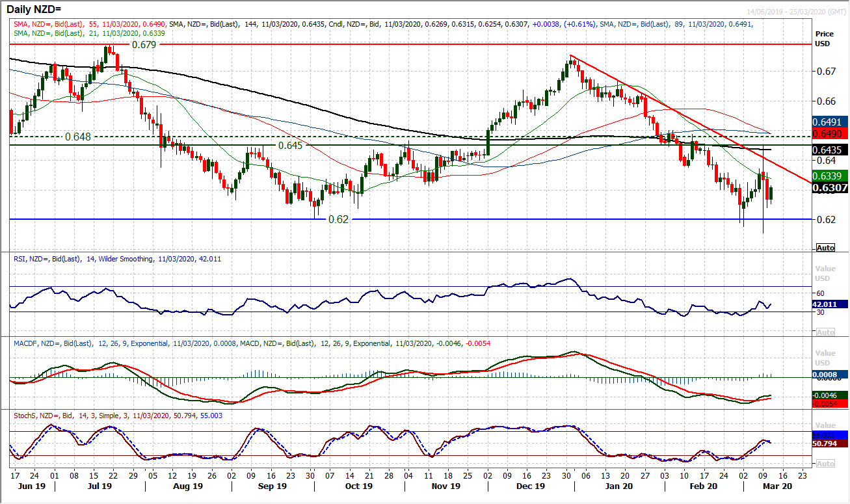Click the StochS value tag 50.794
850x504 pixels.
coord(830,444)
